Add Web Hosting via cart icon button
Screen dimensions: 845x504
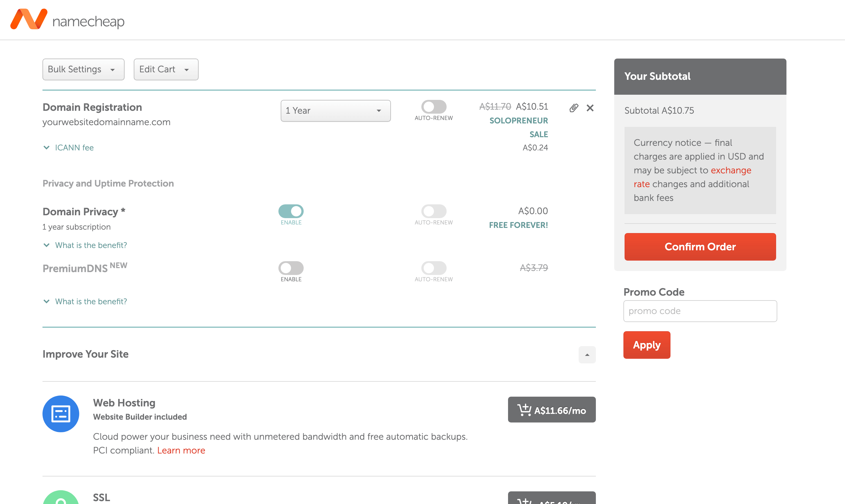pyautogui.click(x=552, y=410)
